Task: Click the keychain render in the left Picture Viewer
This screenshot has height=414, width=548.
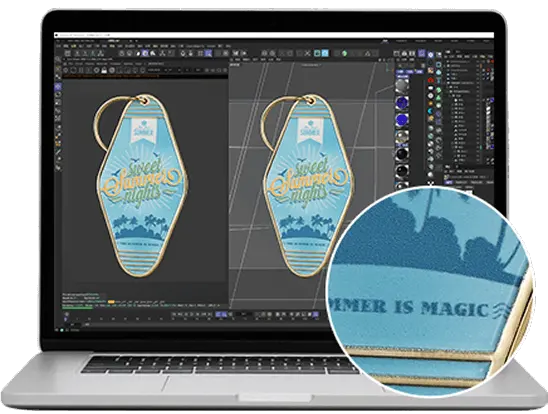Action: tap(142, 185)
